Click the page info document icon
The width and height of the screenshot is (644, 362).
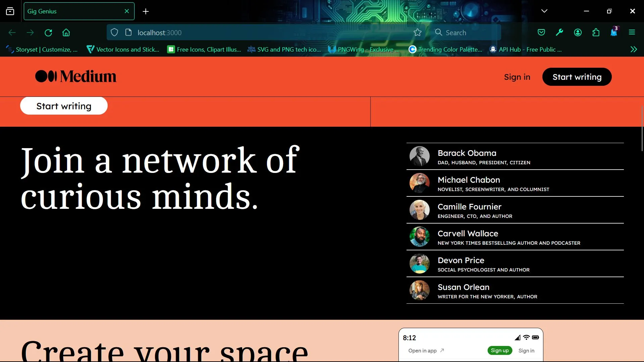(128, 33)
